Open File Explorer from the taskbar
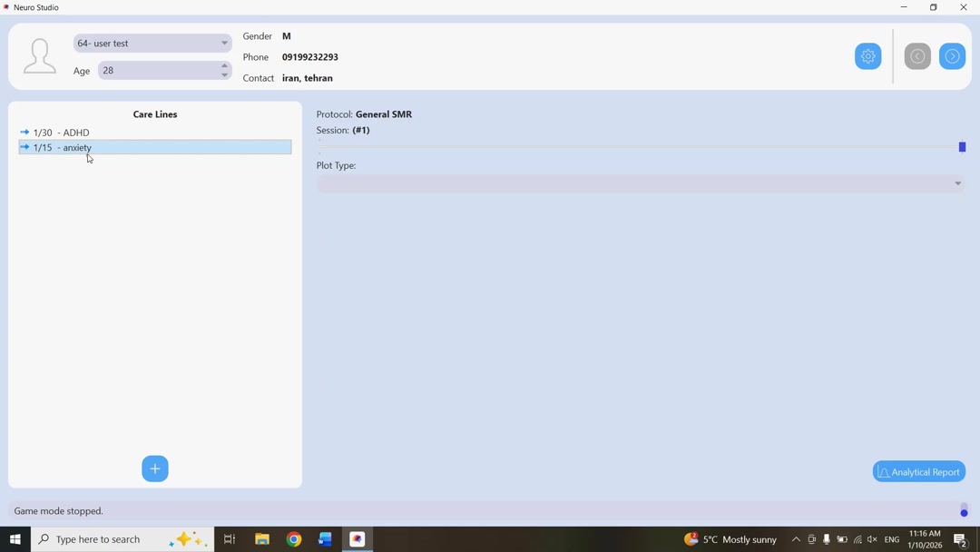This screenshot has height=552, width=980. coord(262,539)
